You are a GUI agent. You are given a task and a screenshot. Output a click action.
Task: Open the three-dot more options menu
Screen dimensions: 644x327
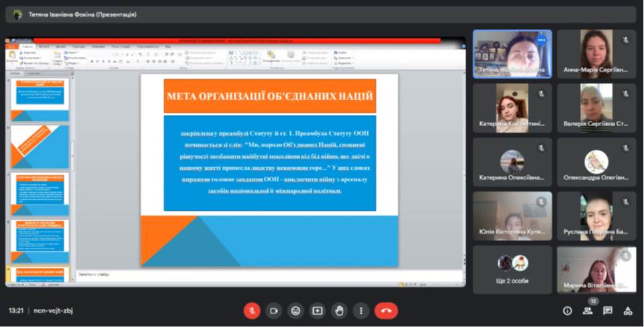(361, 311)
